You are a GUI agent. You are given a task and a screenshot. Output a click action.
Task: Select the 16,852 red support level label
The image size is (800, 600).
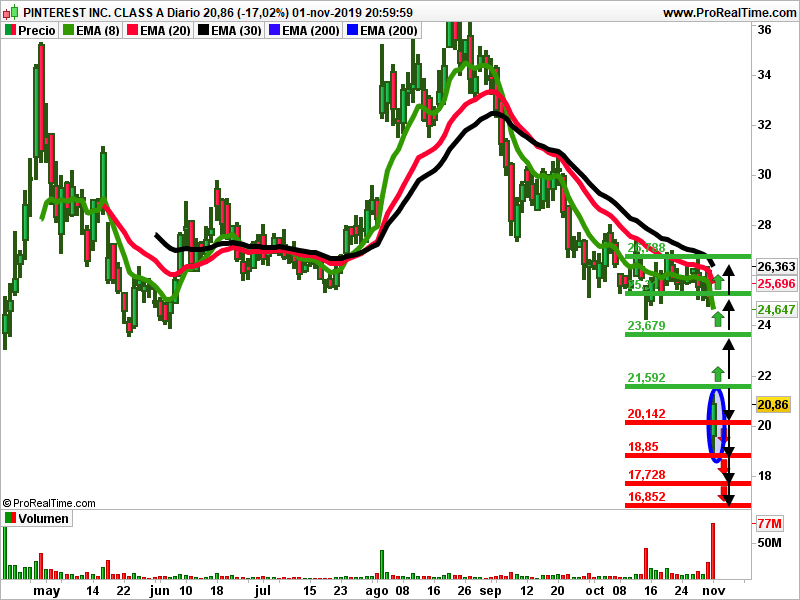[x=646, y=496]
